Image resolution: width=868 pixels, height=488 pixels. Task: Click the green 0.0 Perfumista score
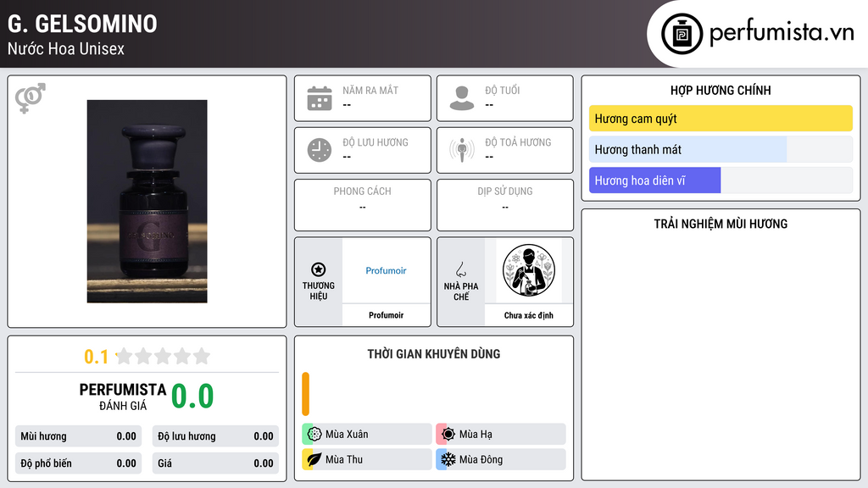[x=192, y=396]
